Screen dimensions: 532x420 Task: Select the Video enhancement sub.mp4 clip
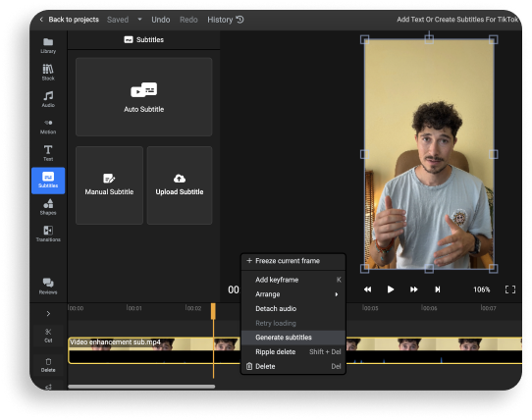[x=154, y=350]
